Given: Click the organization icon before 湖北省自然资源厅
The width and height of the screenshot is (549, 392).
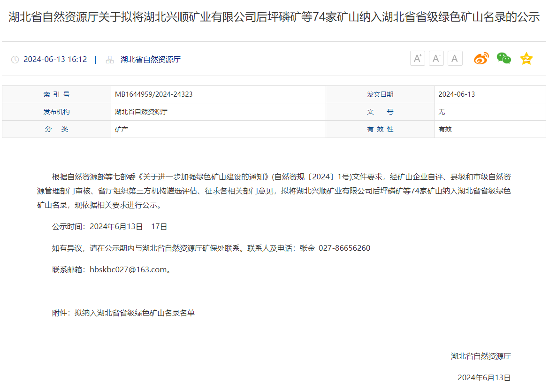Looking at the screenshot, I should tap(110, 60).
